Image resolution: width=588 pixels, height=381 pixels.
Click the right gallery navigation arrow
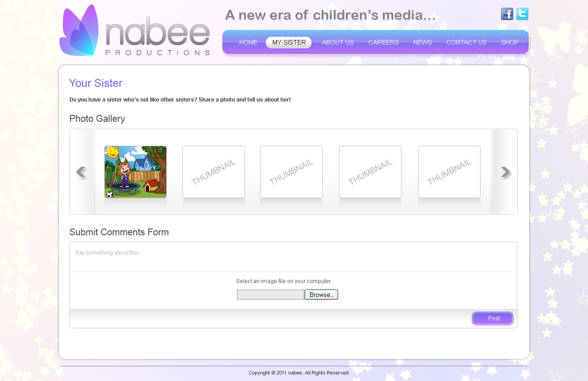505,171
